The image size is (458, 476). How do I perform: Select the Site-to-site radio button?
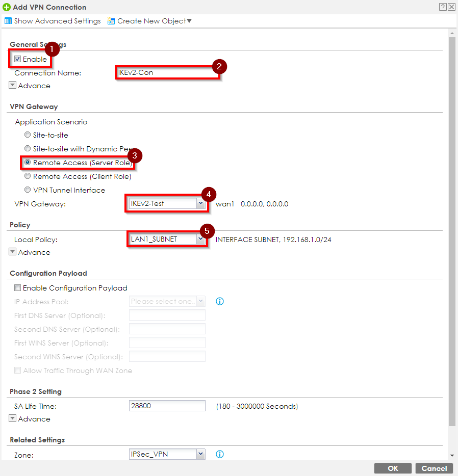coord(27,135)
